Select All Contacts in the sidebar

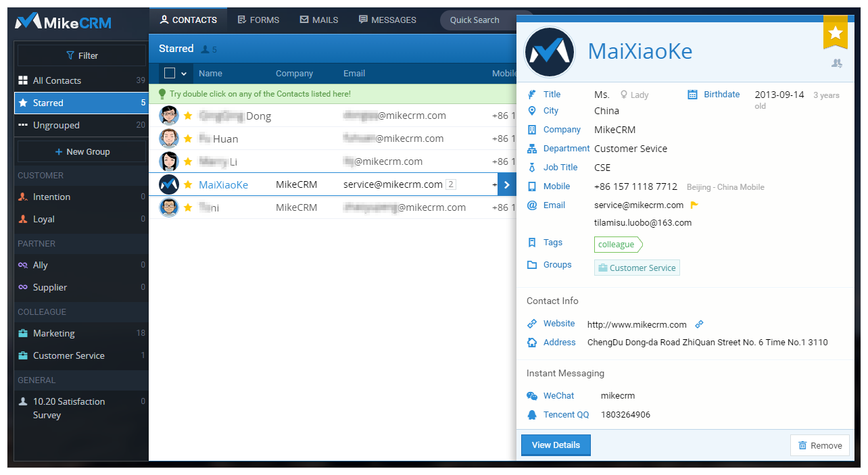tap(81, 80)
